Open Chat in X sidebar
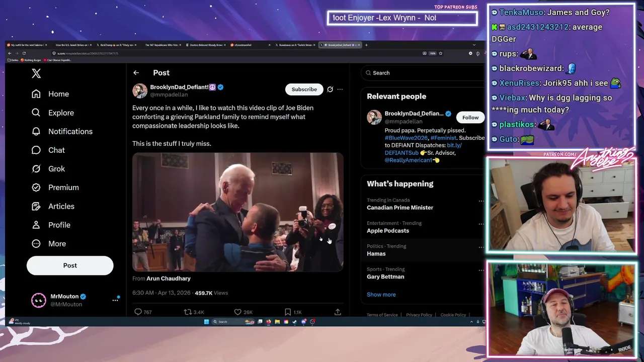 [x=48, y=150]
